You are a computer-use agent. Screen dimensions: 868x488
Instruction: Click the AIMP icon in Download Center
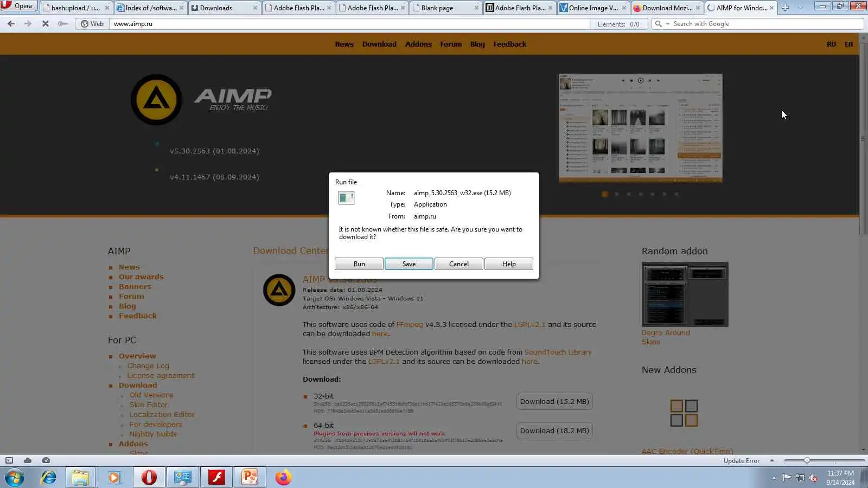(x=279, y=290)
